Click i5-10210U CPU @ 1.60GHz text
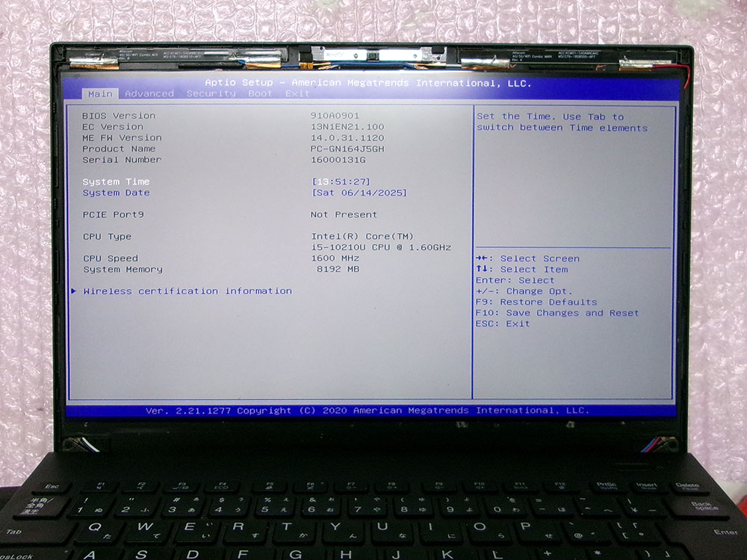Image resolution: width=747 pixels, height=560 pixels. pos(381,248)
